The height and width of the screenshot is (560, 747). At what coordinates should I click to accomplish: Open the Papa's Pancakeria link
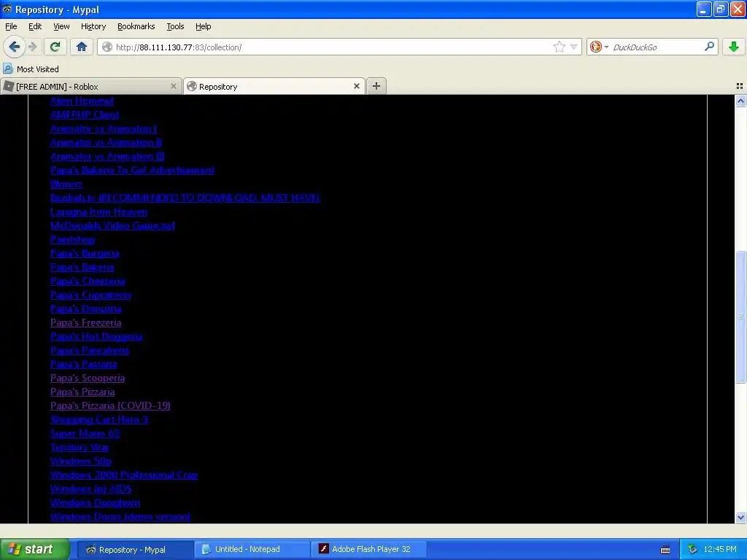click(x=90, y=350)
